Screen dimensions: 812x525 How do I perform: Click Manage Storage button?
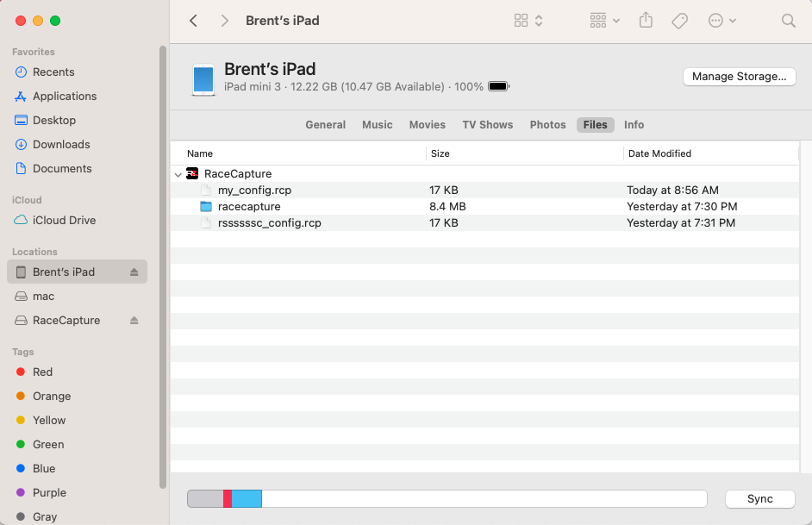(739, 77)
